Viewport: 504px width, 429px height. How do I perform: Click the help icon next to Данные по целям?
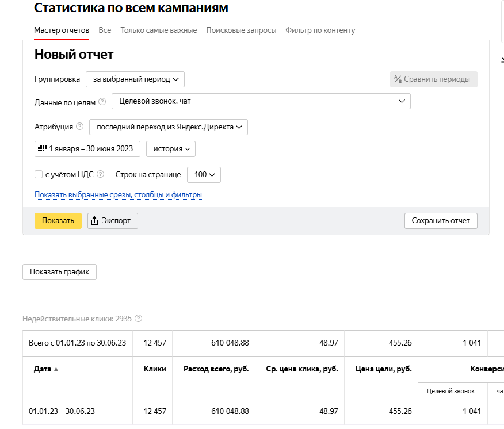tap(102, 101)
